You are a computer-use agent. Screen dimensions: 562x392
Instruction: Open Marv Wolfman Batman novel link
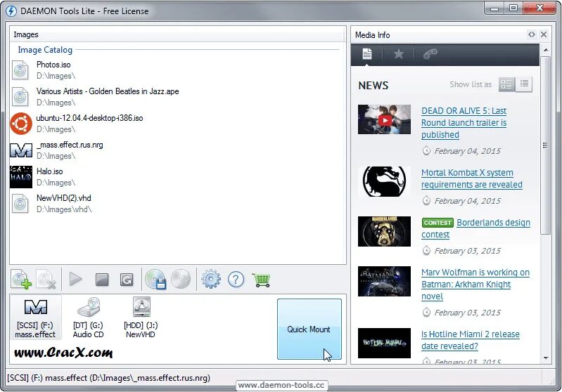click(x=475, y=285)
